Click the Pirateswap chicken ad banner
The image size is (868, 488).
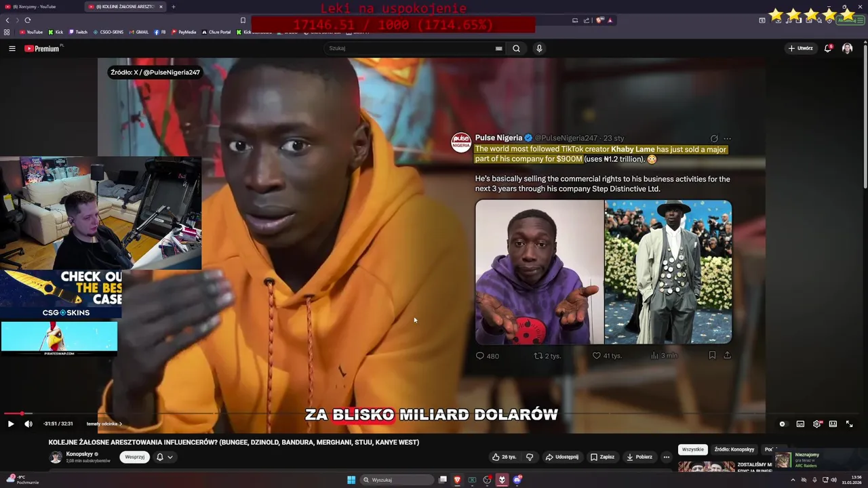[59, 338]
